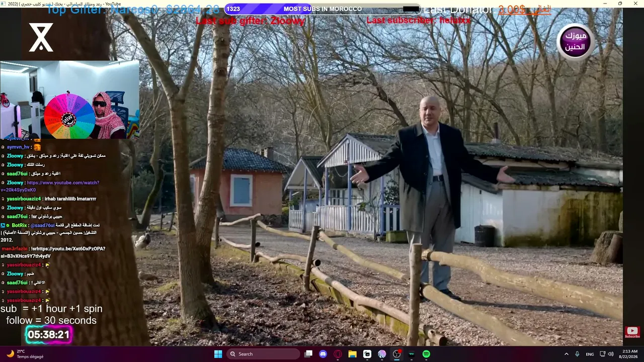Click the X logo on the overlay
Screen dimensions: 644x362
click(x=41, y=37)
